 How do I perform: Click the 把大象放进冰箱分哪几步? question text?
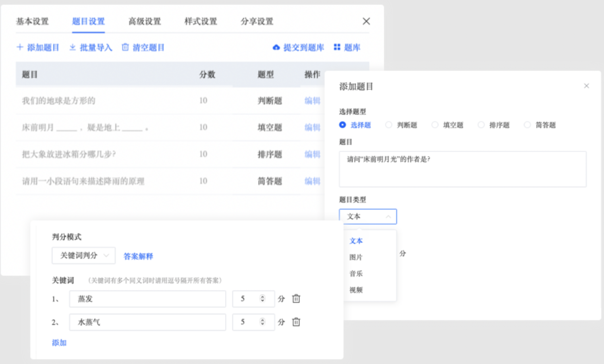[69, 154]
